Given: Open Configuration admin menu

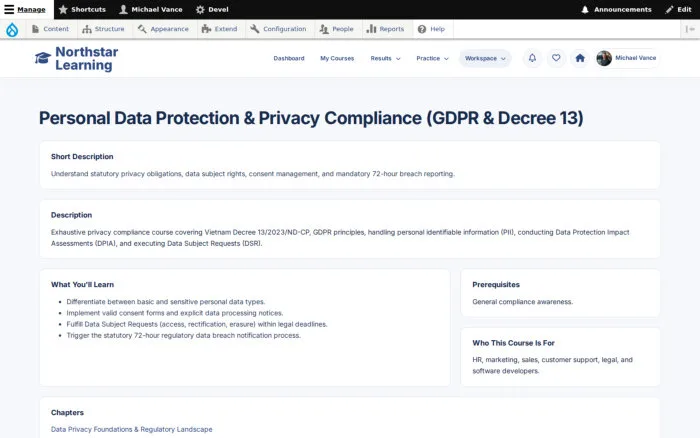Looking at the screenshot, I should tap(278, 29).
